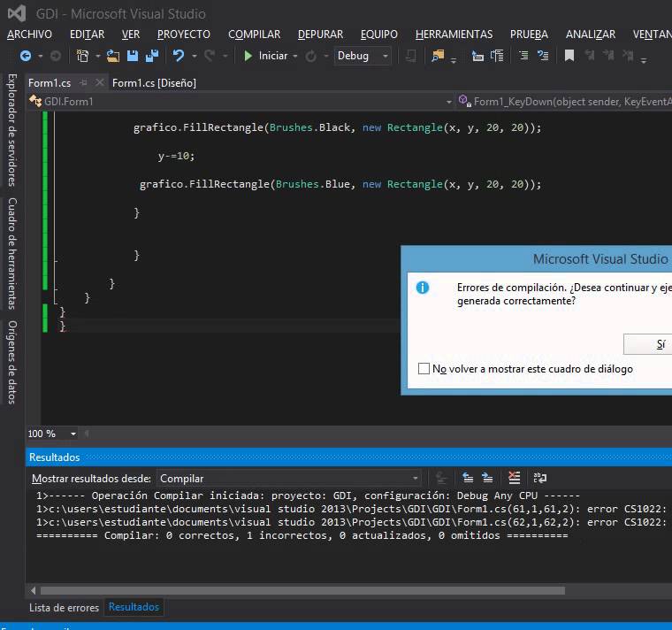This screenshot has width=672, height=630.
Task: Open the Debug configuration dropdown
Action: tap(363, 56)
